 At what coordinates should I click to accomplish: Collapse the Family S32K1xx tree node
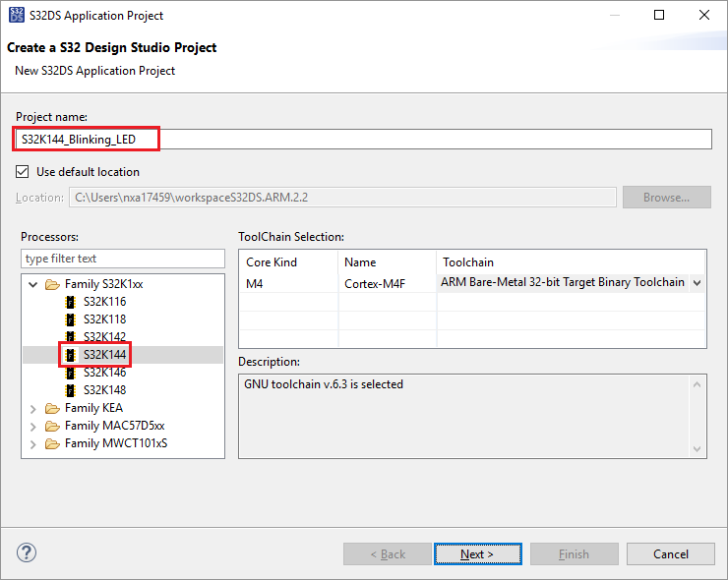(x=33, y=284)
